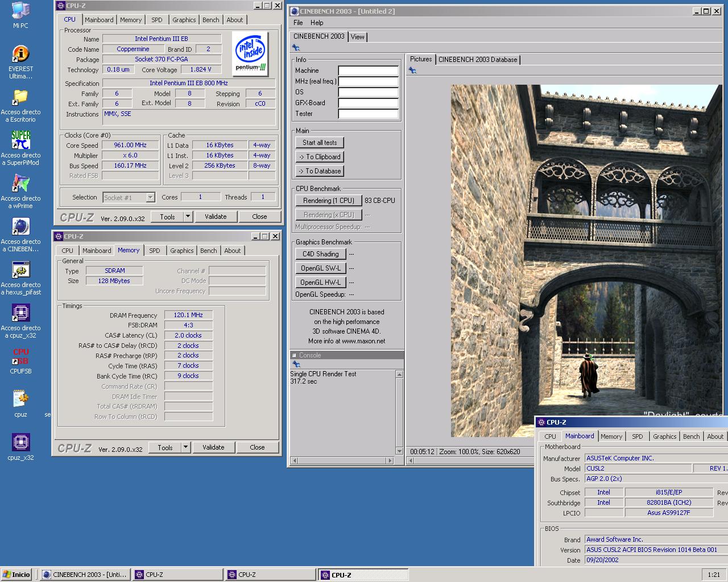Launch the EVEREST Ultimate desktop shortcut
The image size is (728, 582).
[x=20, y=53]
